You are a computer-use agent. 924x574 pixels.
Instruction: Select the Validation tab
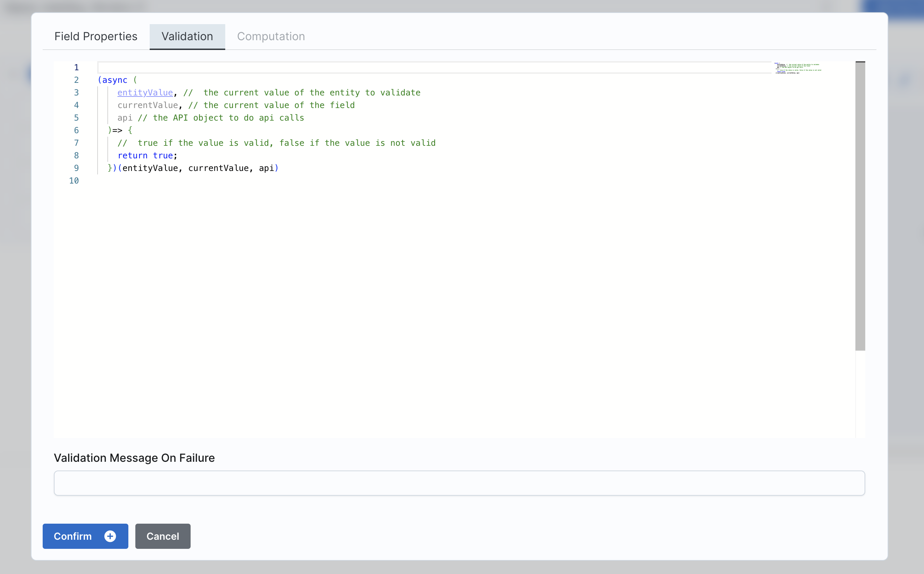[187, 36]
